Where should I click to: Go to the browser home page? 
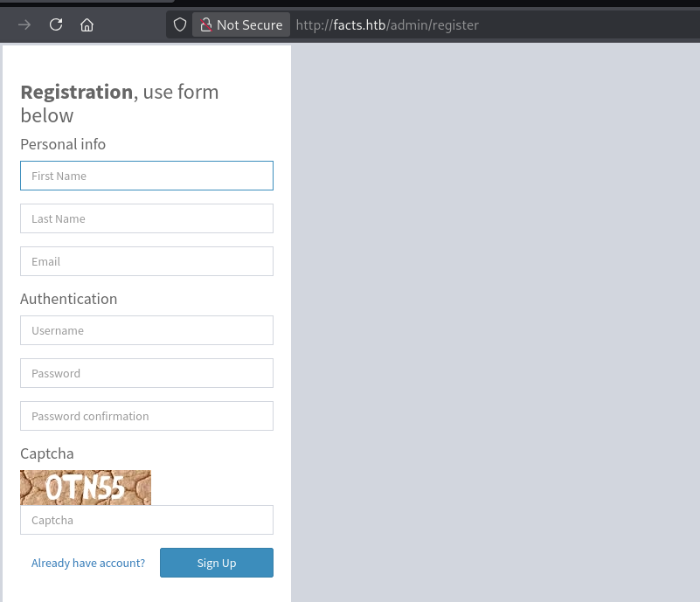click(87, 24)
